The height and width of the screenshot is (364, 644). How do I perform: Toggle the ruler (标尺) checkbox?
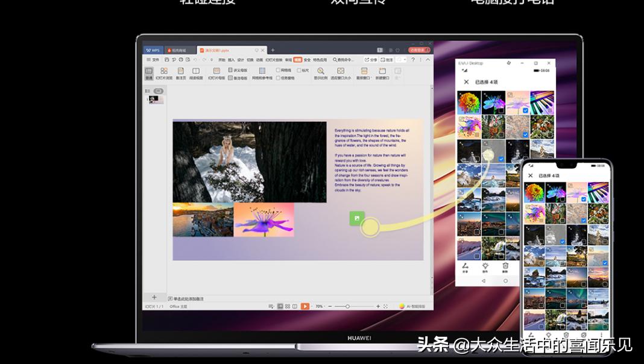(299, 71)
